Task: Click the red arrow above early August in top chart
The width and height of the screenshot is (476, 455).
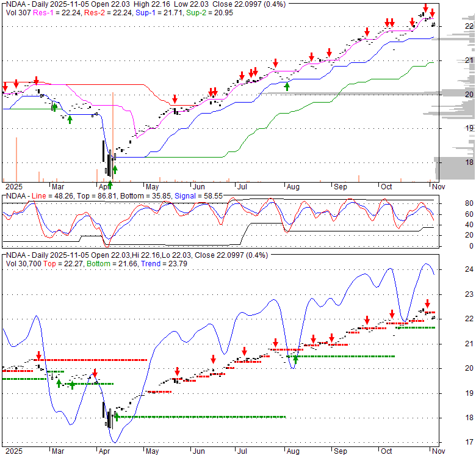Action: click(x=276, y=63)
